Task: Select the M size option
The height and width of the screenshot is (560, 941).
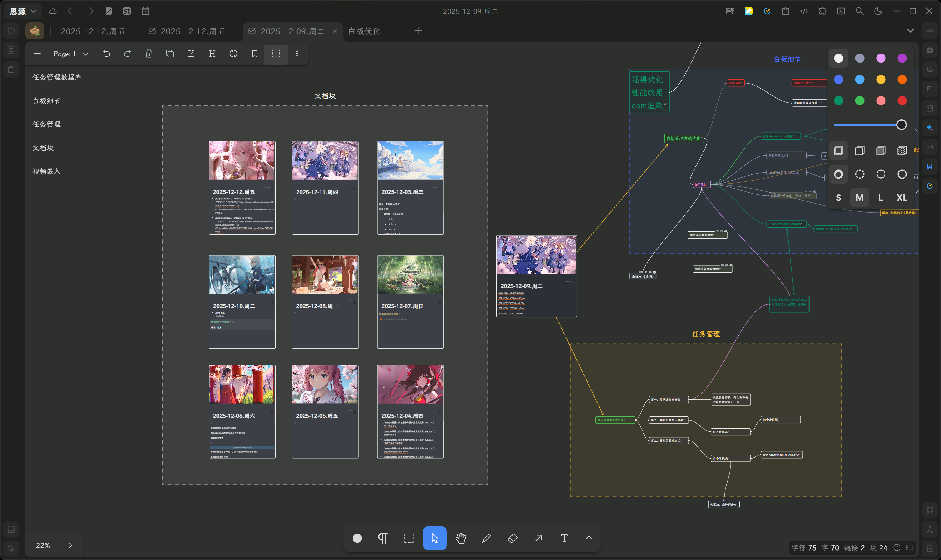Action: pyautogui.click(x=860, y=198)
